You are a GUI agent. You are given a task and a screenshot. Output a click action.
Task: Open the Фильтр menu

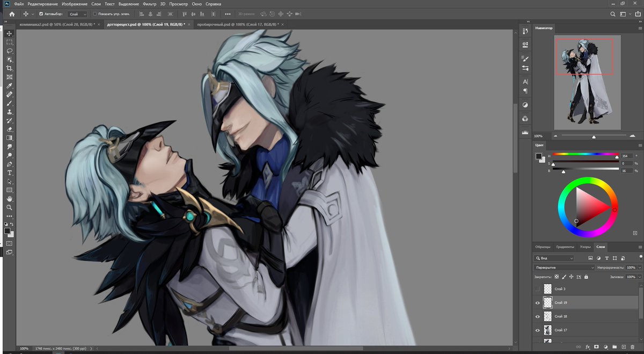(x=150, y=4)
